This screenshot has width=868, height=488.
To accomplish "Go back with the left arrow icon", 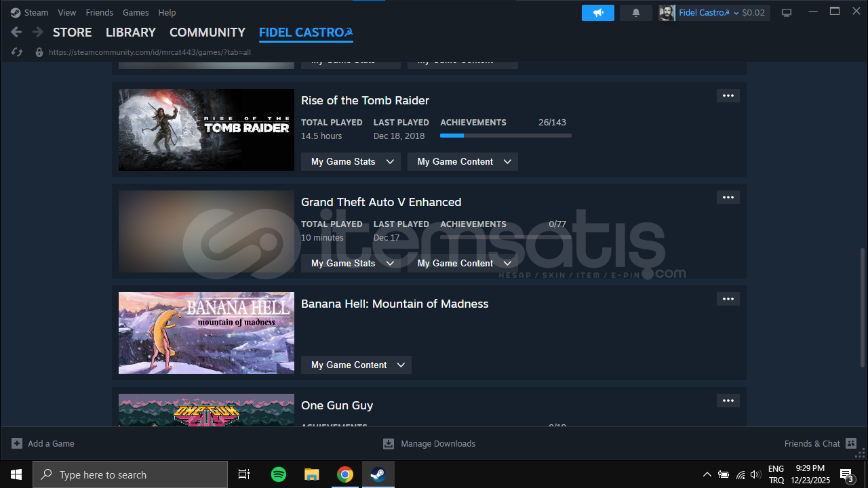I will 16,32.
